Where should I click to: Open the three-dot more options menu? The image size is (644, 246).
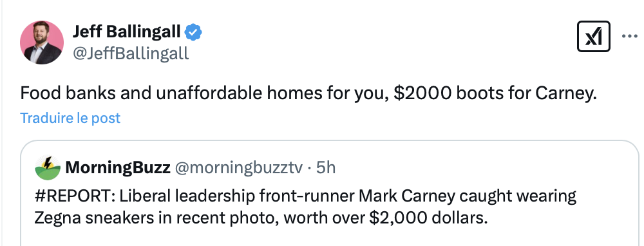[x=629, y=37]
